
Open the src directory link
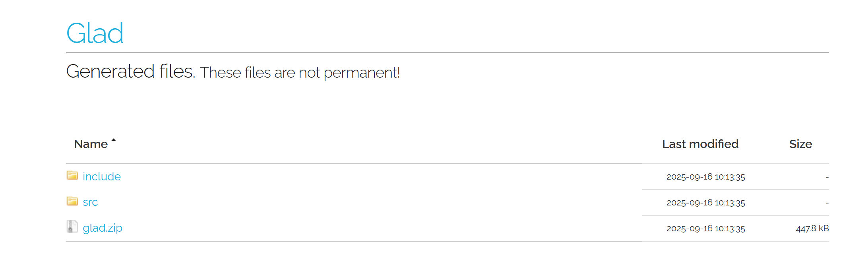pos(90,202)
